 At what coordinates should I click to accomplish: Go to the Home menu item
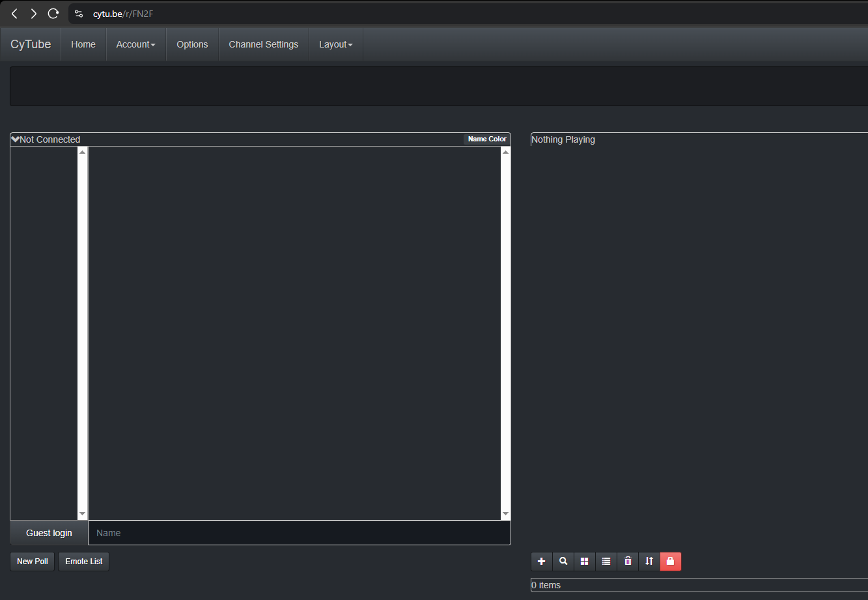83,44
